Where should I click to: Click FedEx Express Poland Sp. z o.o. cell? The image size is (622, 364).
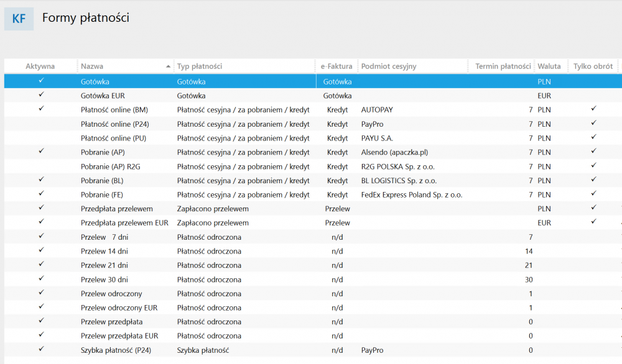(412, 195)
